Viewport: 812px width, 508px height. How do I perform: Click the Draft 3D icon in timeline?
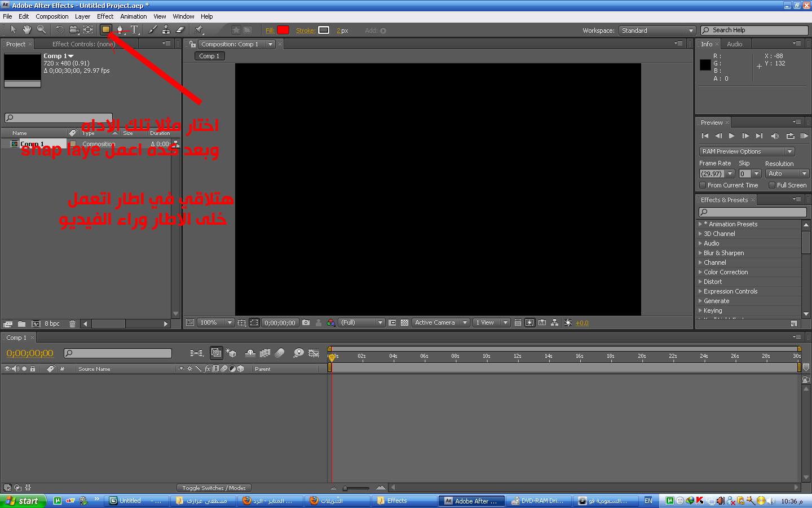[x=231, y=353]
